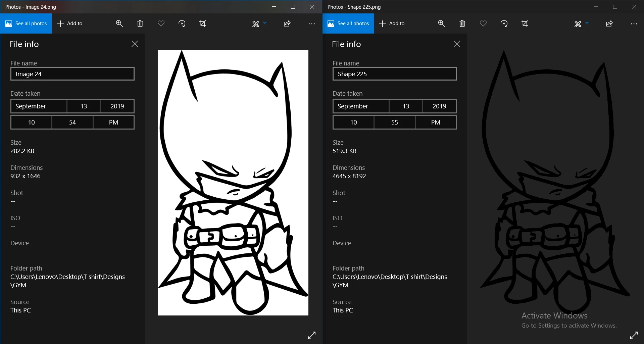
Task: Click the Shape 225 file name field
Action: point(395,74)
